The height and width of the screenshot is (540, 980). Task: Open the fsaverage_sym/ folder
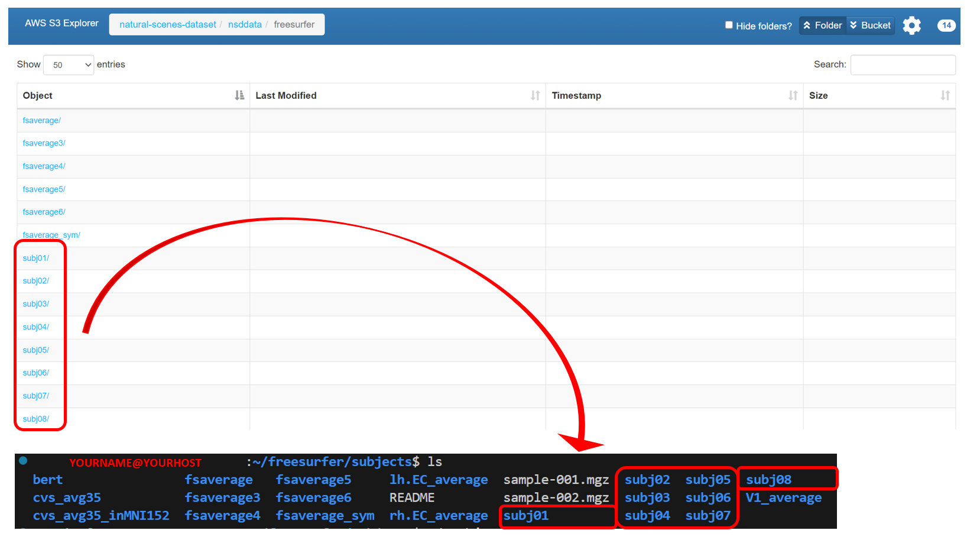pos(51,235)
